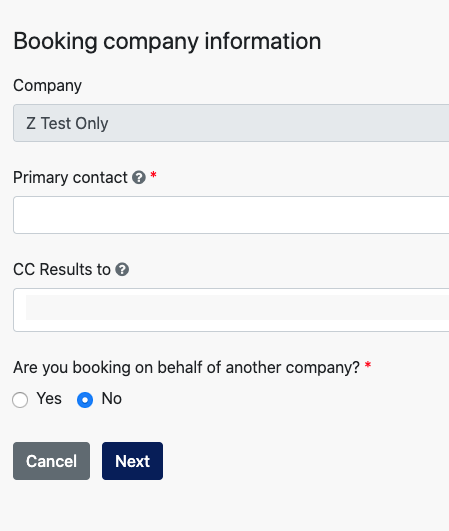Click the Booking company information heading
Image resolution: width=449 pixels, height=531 pixels.
pos(167,42)
